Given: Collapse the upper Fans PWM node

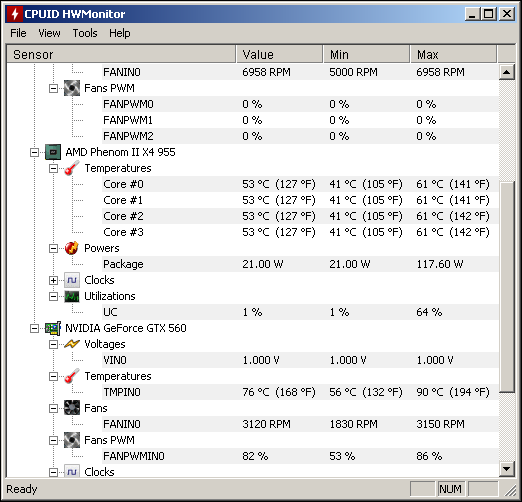Looking at the screenshot, I should click(53, 89).
